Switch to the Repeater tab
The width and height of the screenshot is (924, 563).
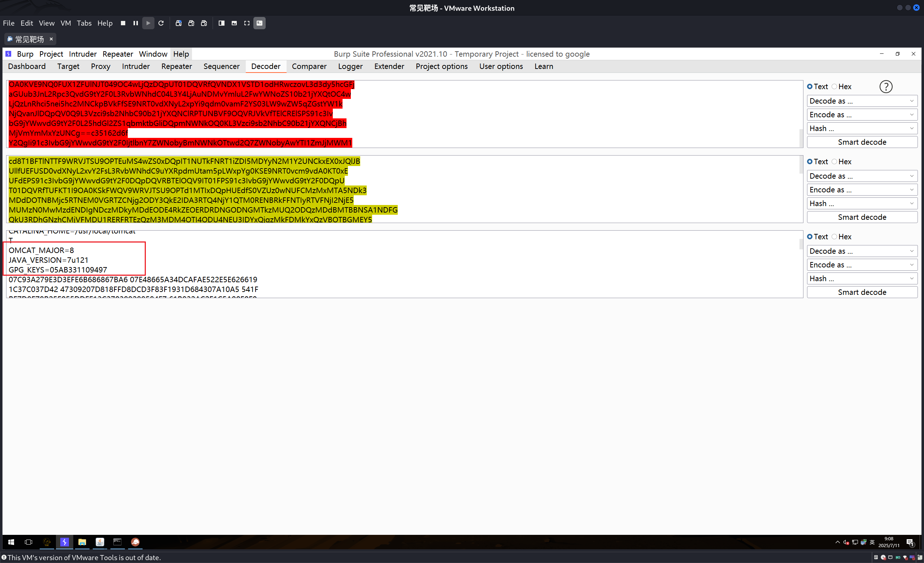[x=176, y=66]
